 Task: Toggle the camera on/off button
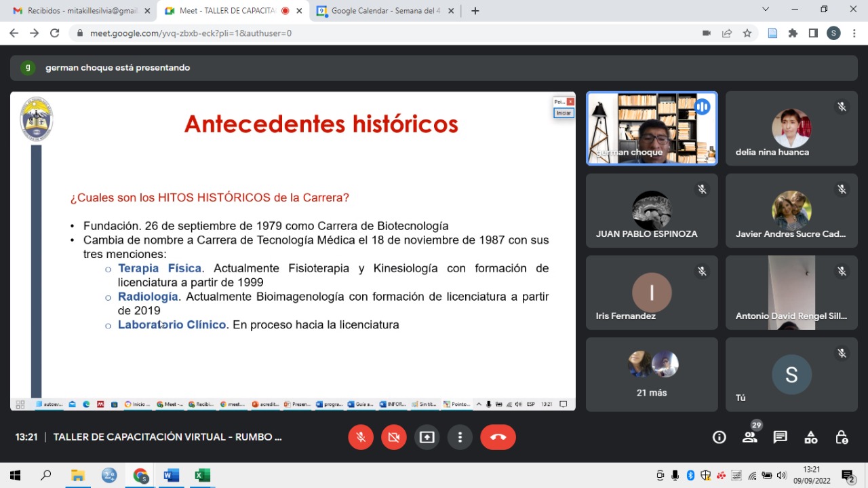tap(393, 438)
